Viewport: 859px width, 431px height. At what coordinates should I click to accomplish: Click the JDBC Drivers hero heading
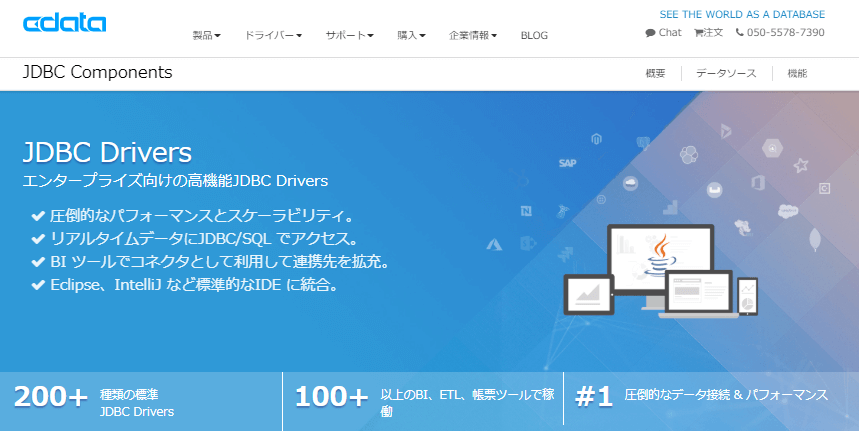107,152
